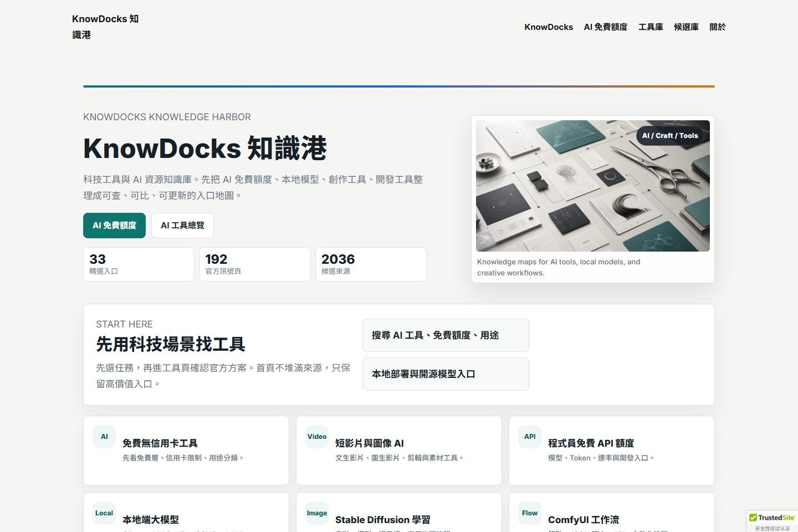Open the 關於 nav link
The width and height of the screenshot is (798, 532).
[x=718, y=27]
